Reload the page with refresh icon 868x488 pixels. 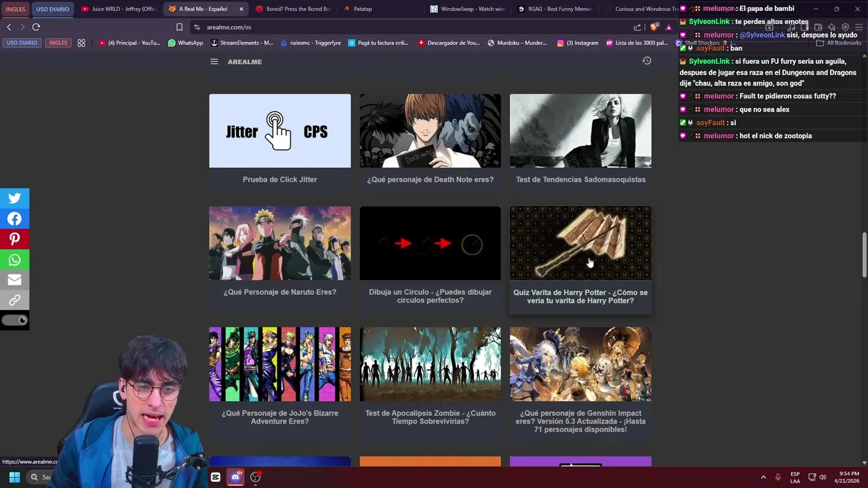(x=36, y=27)
